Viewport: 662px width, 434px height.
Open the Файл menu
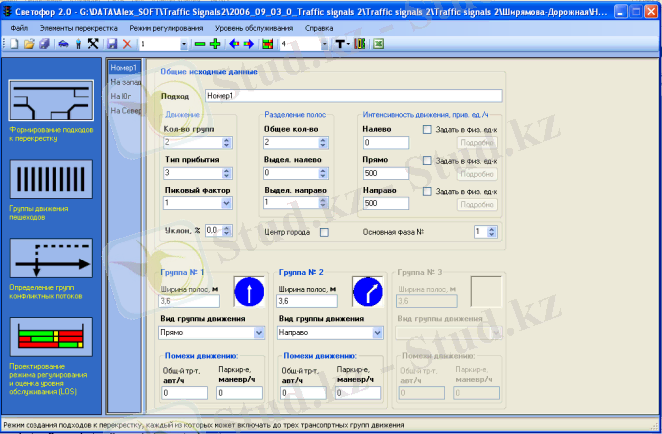(19, 29)
